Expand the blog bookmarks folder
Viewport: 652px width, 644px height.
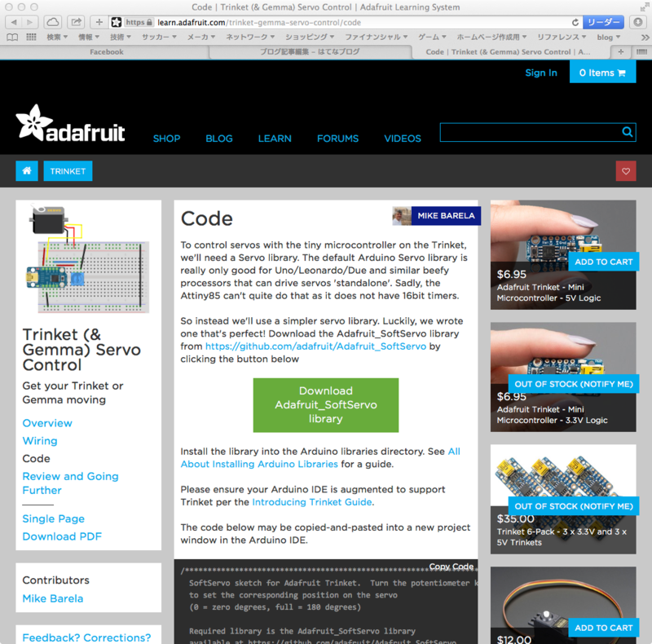(609, 37)
